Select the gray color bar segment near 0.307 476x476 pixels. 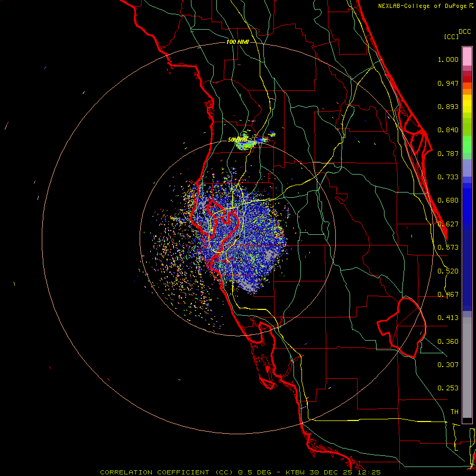[x=467, y=368]
